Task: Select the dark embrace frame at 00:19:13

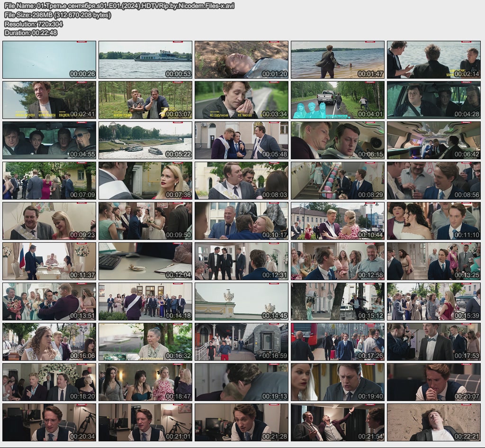Action: coord(242,383)
